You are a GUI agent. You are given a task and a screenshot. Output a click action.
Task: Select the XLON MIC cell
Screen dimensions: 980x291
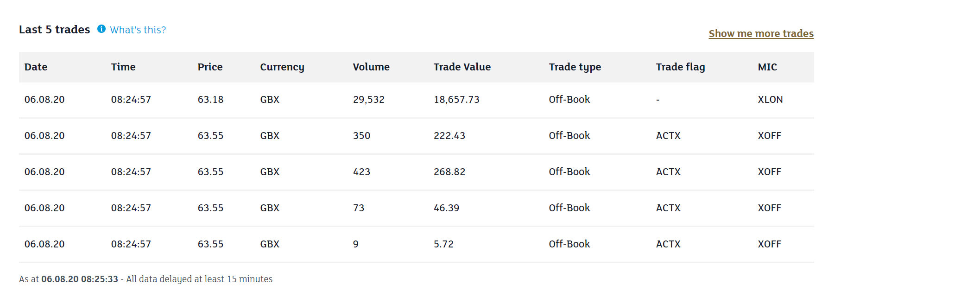pyautogui.click(x=770, y=99)
